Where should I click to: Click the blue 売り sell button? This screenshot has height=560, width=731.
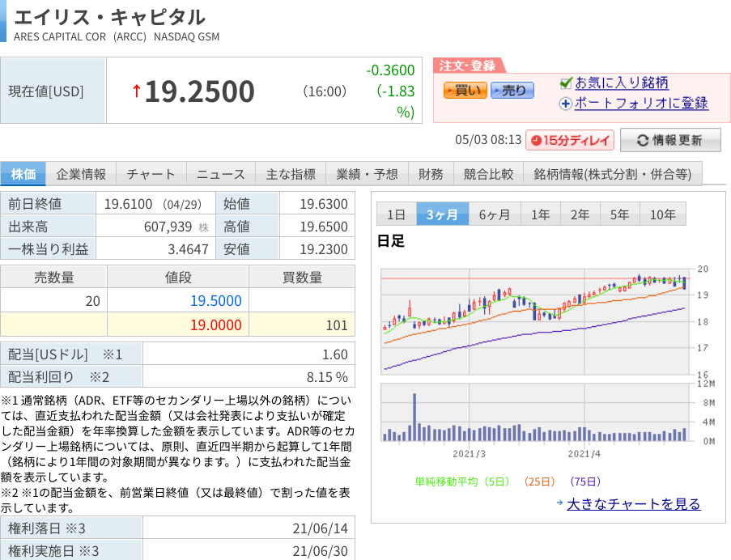(512, 91)
